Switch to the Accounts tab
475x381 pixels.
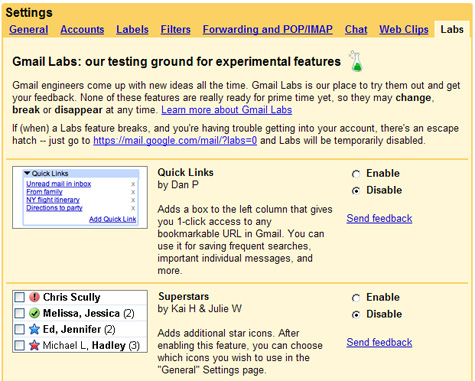(x=82, y=30)
